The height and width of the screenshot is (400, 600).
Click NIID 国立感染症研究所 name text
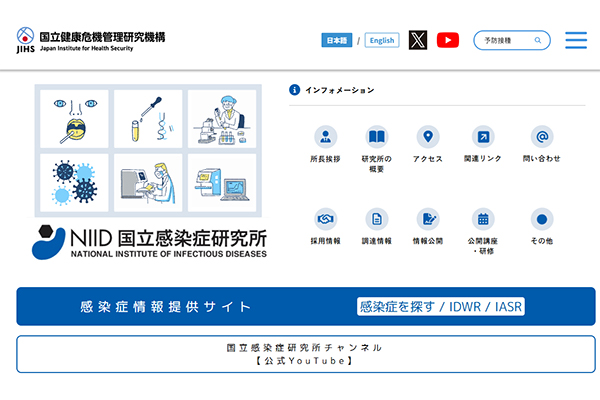(x=168, y=238)
